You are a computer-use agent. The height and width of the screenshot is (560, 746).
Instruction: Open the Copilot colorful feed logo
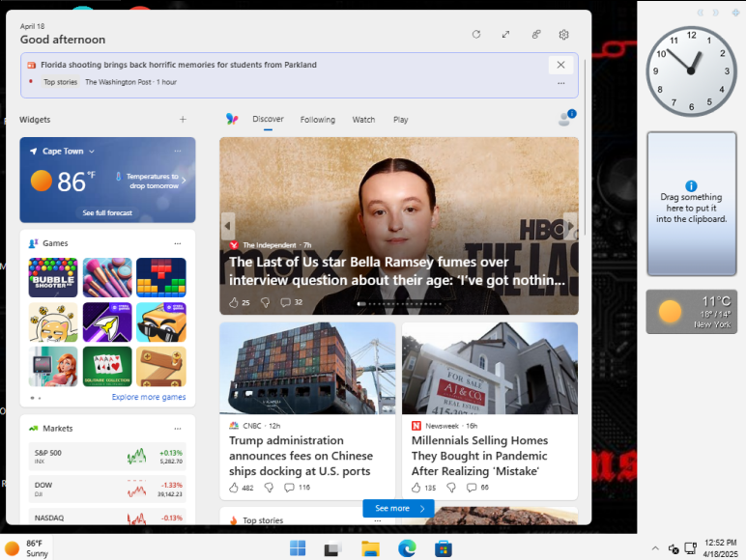tap(232, 119)
